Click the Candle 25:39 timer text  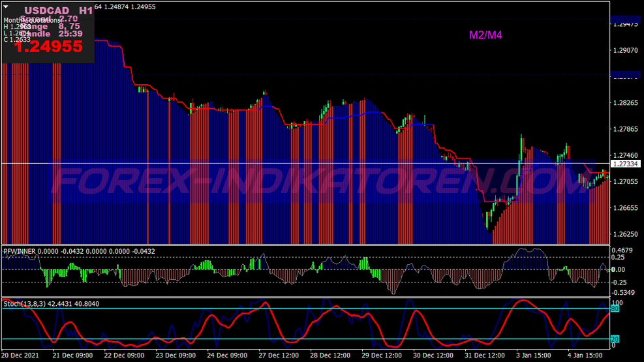click(52, 34)
